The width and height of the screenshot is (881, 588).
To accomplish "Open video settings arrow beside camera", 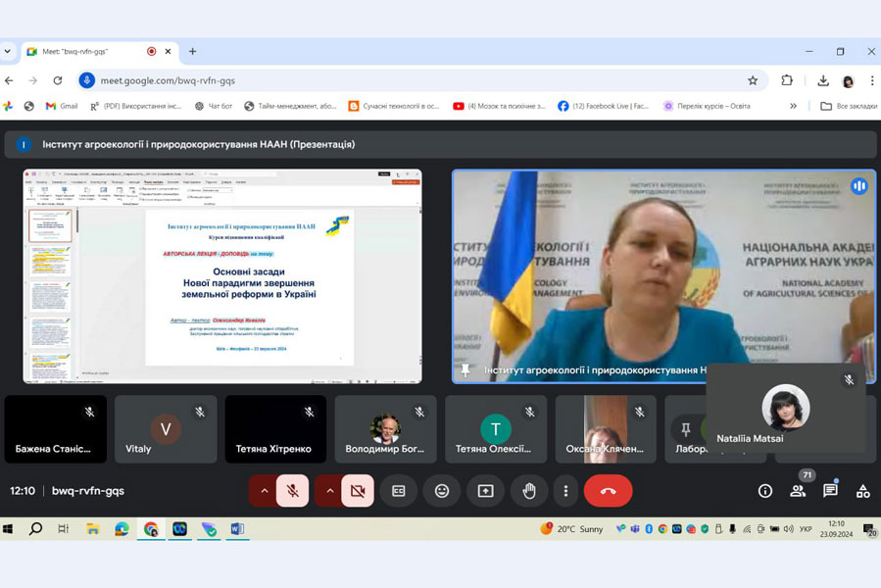I will point(329,491).
